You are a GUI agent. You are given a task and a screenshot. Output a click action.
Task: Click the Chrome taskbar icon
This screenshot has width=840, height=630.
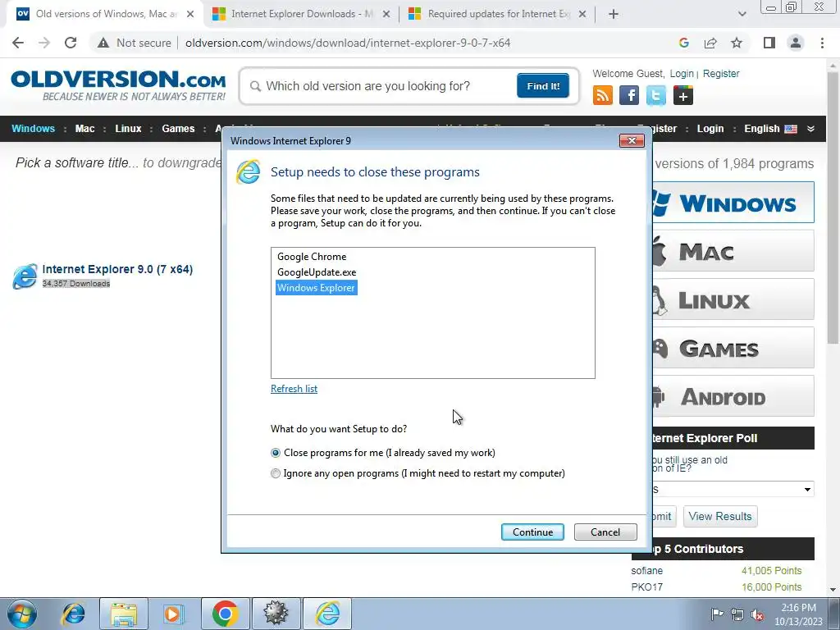coord(225,614)
